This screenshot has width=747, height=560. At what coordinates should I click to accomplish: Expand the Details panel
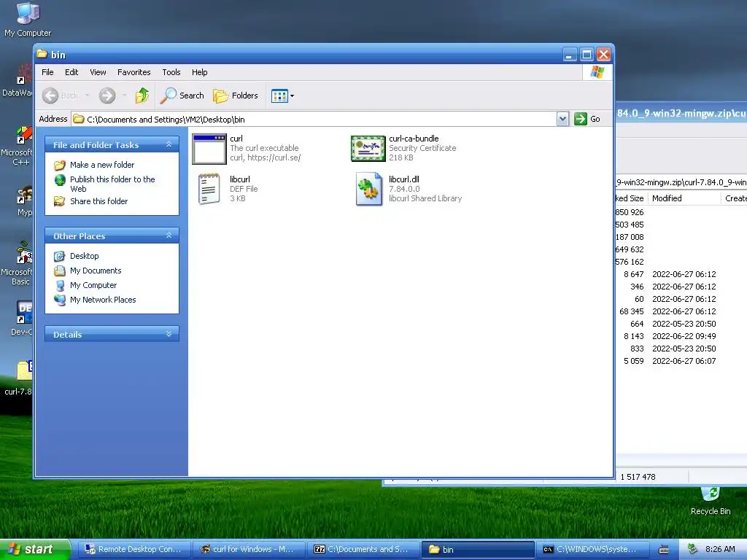click(x=169, y=334)
